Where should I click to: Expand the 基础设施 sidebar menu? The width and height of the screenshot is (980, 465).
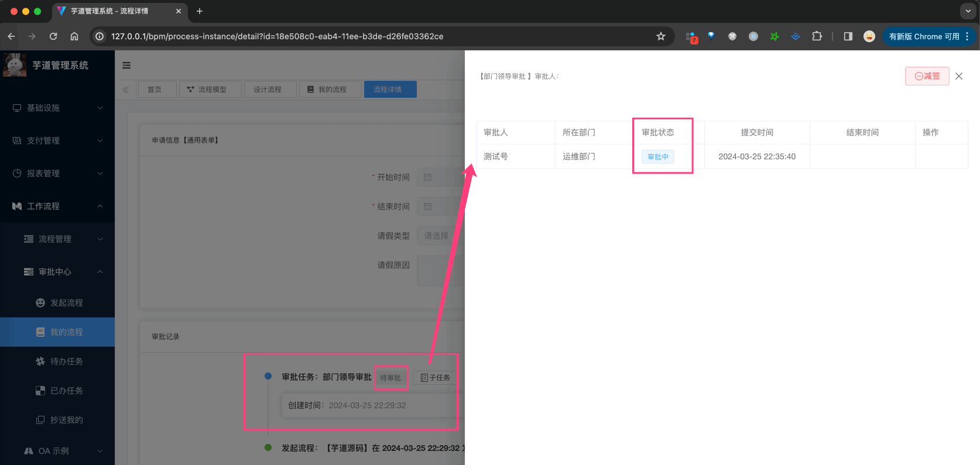click(x=57, y=108)
